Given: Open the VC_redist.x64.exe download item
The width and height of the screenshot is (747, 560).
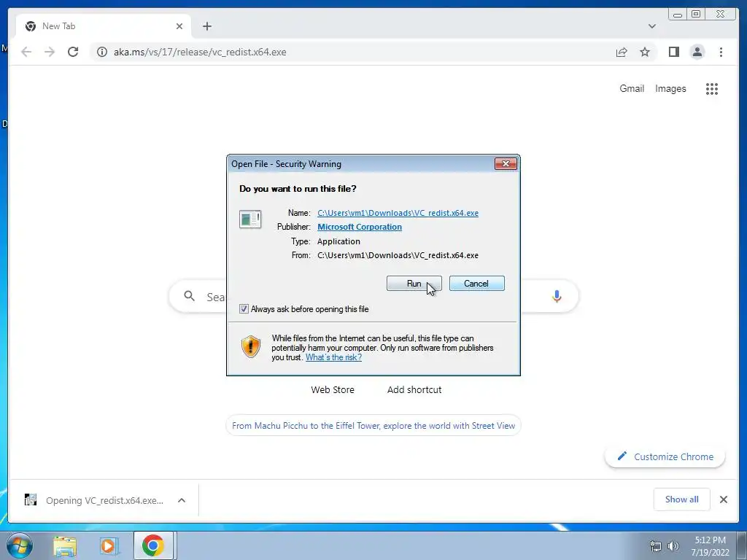Looking at the screenshot, I should pos(94,500).
